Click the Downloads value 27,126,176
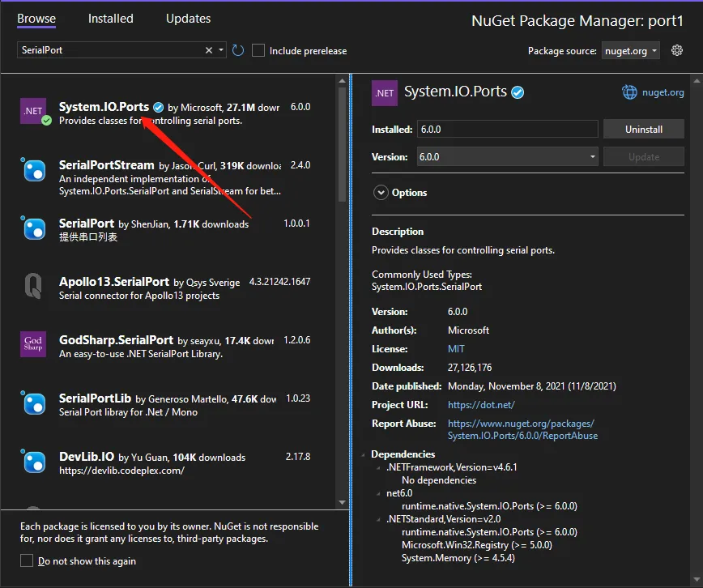The image size is (703, 588). coord(470,368)
